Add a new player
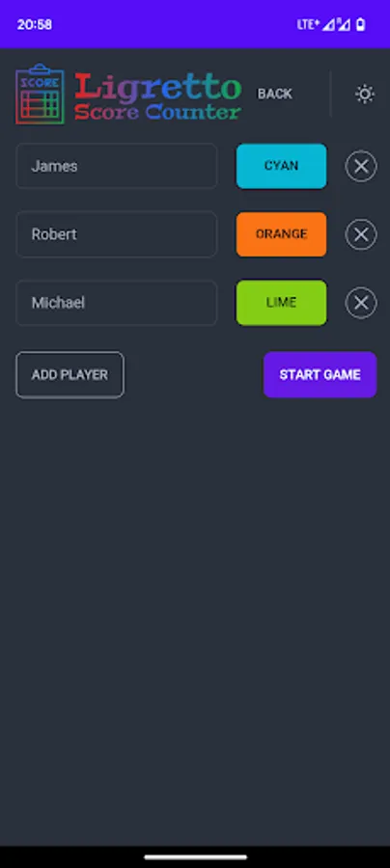The width and height of the screenshot is (390, 868). pos(70,375)
